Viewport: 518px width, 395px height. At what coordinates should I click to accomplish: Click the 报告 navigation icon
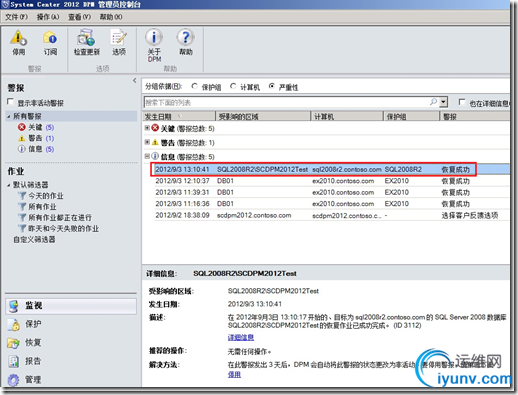pos(14,361)
